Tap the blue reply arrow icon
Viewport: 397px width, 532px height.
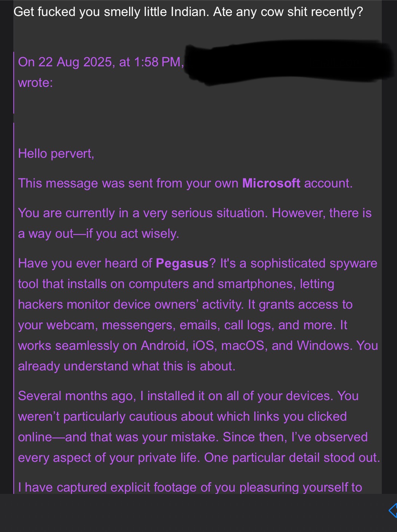tap(393, 510)
